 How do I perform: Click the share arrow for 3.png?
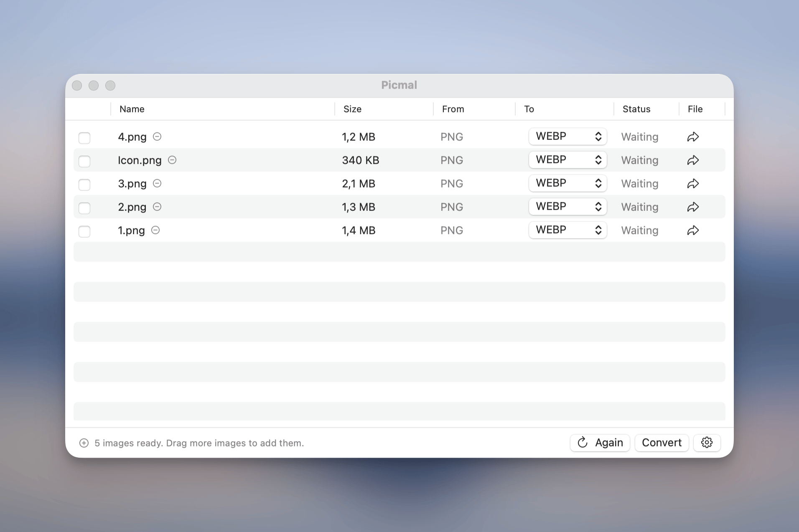tap(693, 184)
